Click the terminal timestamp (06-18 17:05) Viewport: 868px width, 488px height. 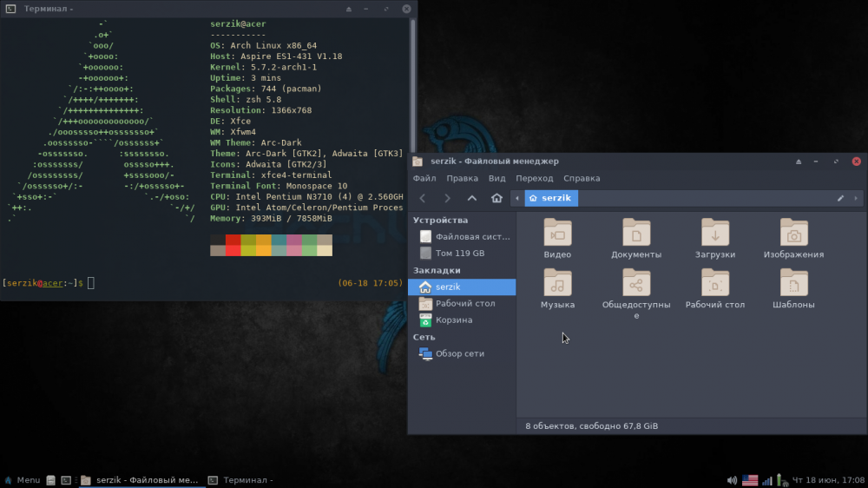point(371,283)
